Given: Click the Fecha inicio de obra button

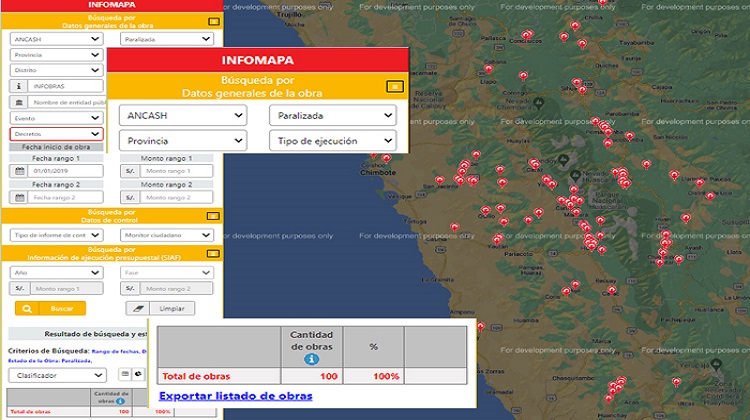Looking at the screenshot, I should (56, 147).
